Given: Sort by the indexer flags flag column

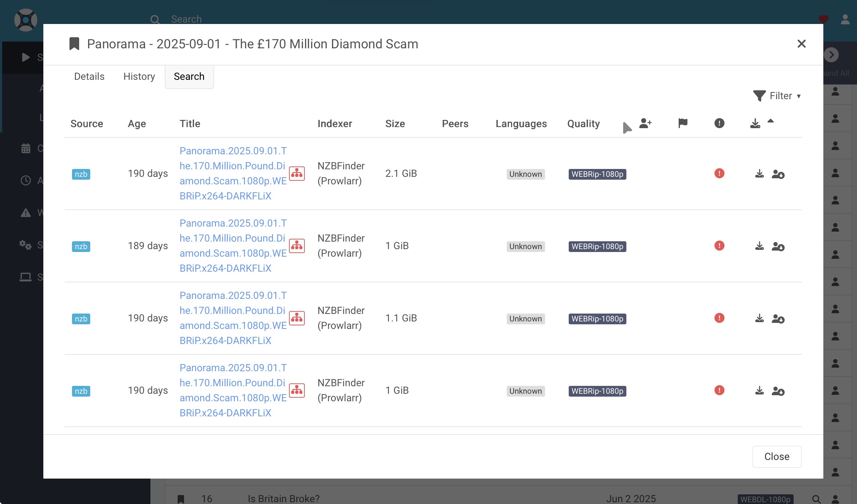Looking at the screenshot, I should (x=683, y=123).
